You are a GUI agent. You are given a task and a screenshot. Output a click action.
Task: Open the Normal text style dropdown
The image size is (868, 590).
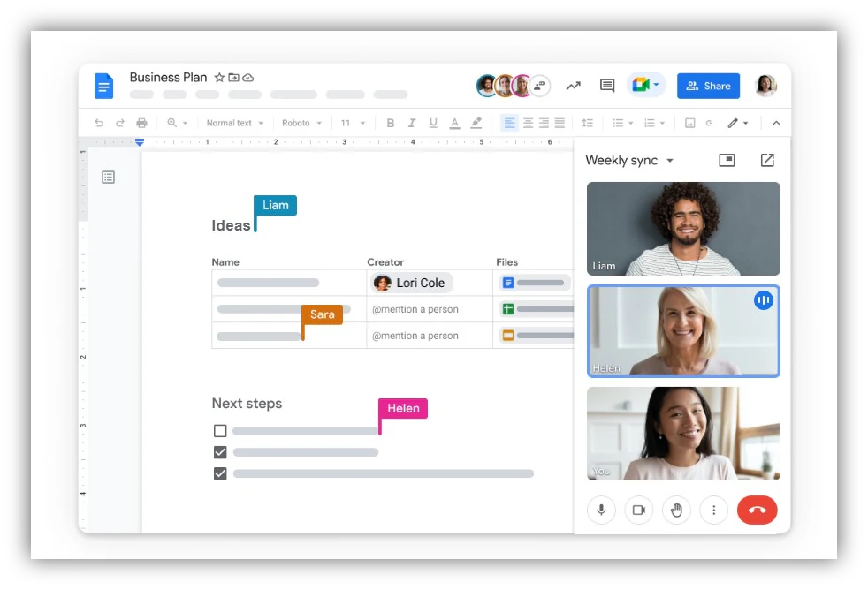[235, 123]
